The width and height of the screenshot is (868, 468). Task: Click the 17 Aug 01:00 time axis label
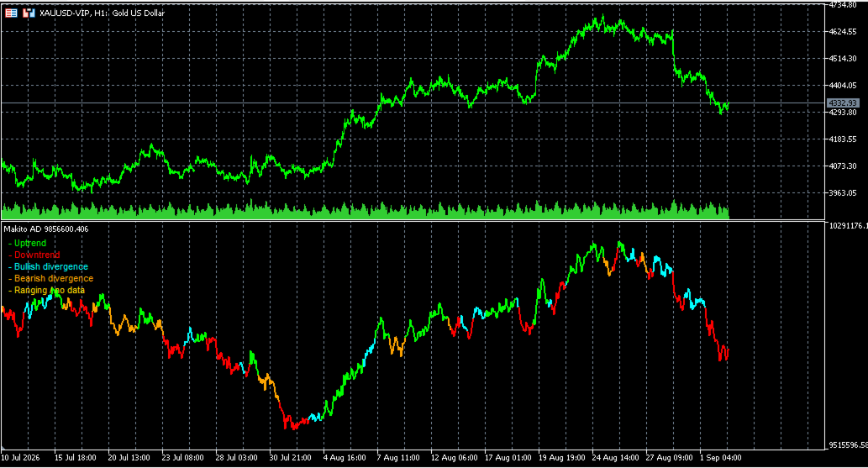pyautogui.click(x=508, y=457)
